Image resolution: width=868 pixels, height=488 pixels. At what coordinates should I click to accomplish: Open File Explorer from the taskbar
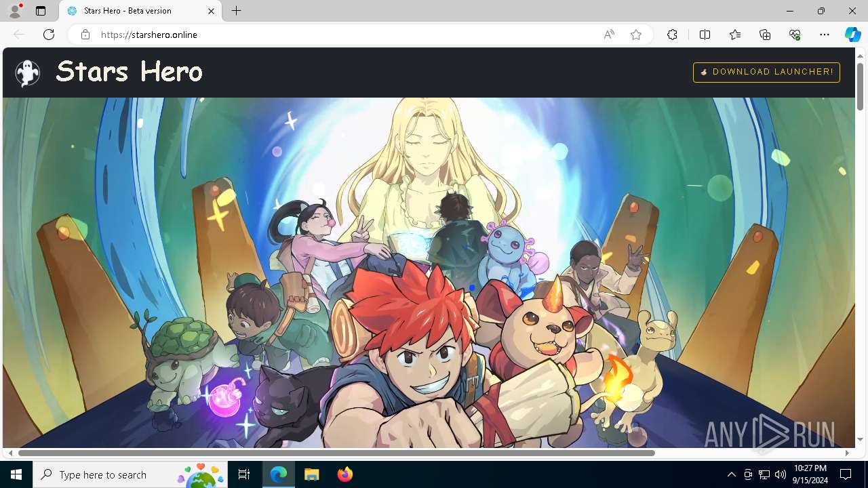tap(311, 474)
